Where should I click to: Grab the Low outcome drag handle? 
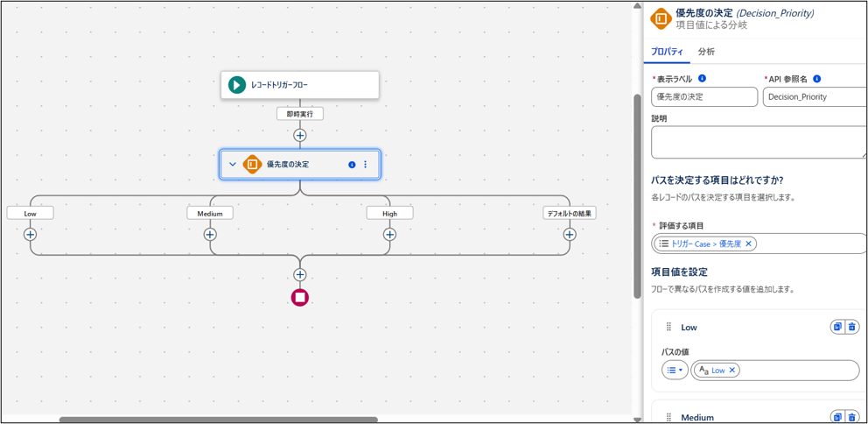coord(668,328)
